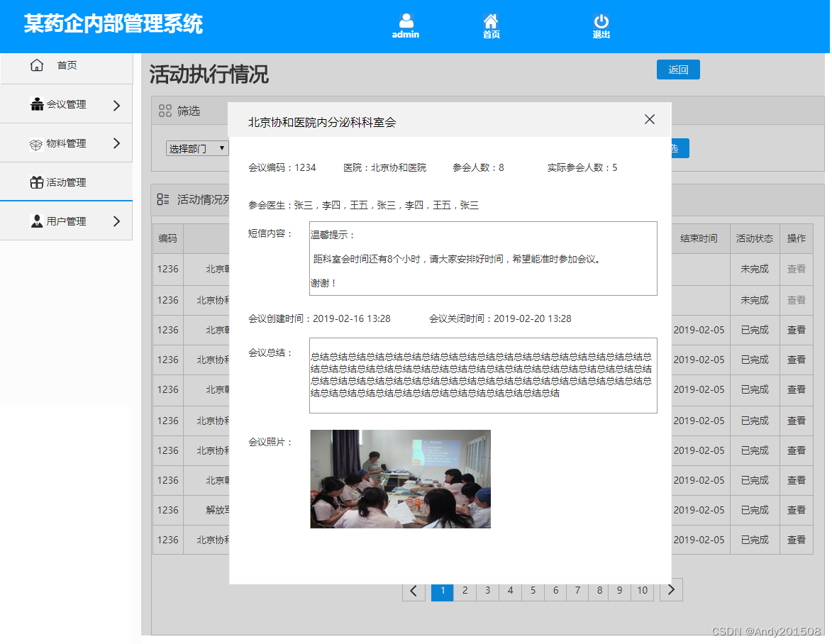Expand the 物料管理 sidebar section
The height and width of the screenshot is (644, 832).
pyautogui.click(x=118, y=143)
